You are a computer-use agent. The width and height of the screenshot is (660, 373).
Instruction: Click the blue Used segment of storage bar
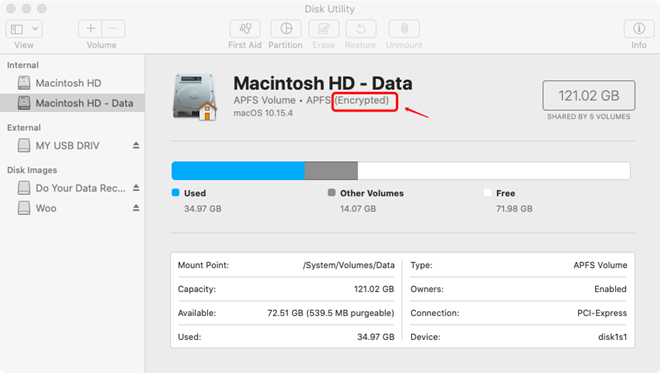[238, 171]
